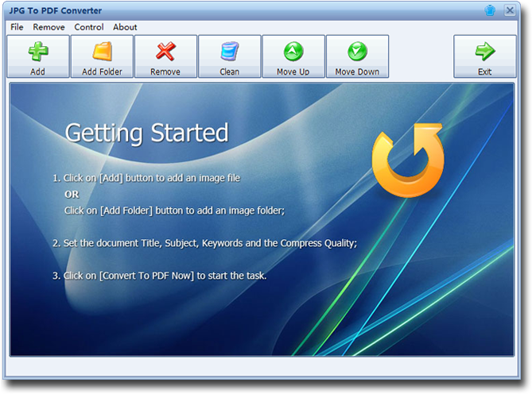This screenshot has height=394, width=532.
Task: Clear the list with the Clean button
Action: [x=229, y=56]
